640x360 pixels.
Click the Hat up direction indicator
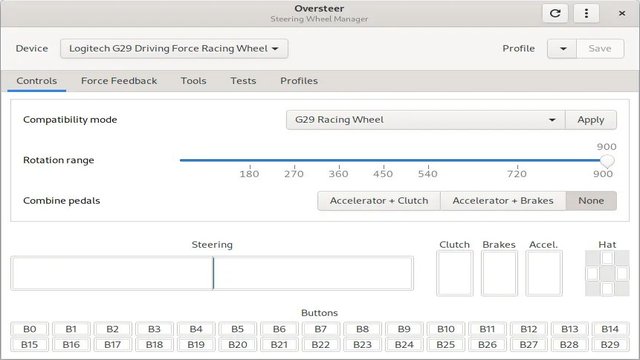(607, 258)
